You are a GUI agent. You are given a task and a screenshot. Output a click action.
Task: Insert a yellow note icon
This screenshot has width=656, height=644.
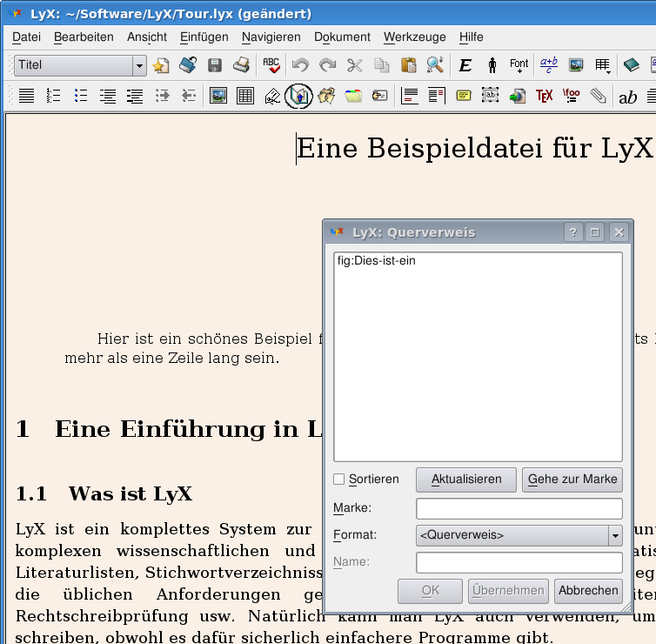pos(464,96)
